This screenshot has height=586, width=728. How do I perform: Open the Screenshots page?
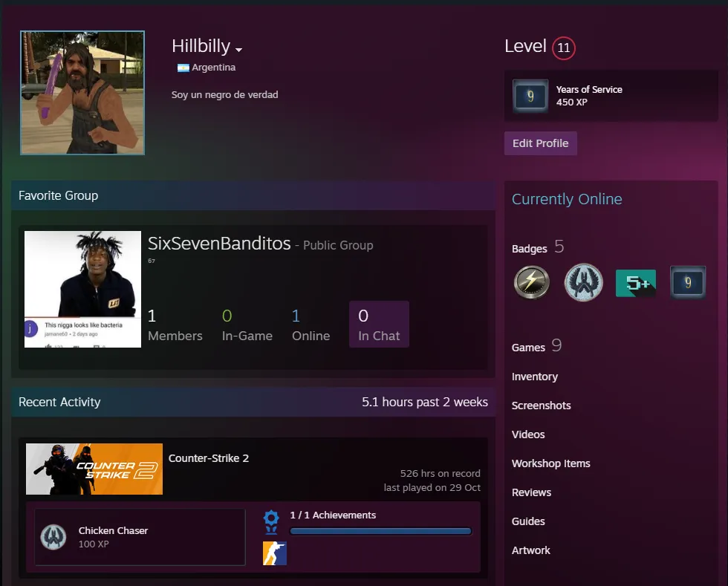(541, 406)
